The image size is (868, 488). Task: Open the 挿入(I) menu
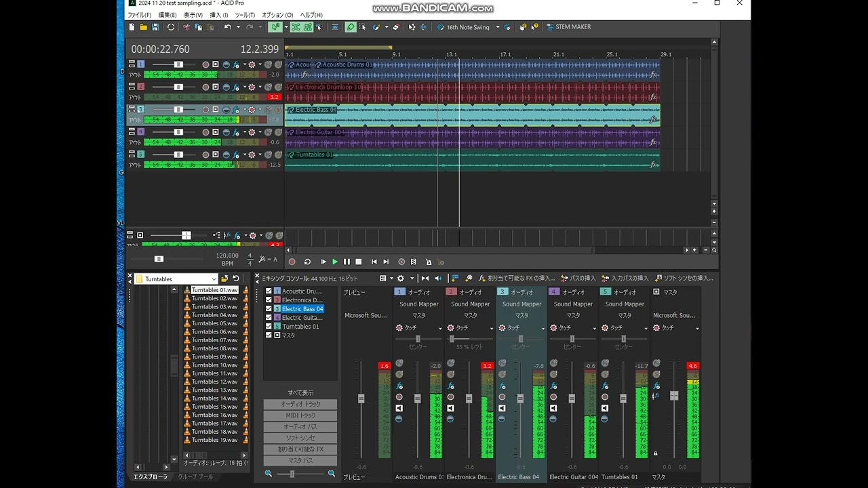(218, 15)
